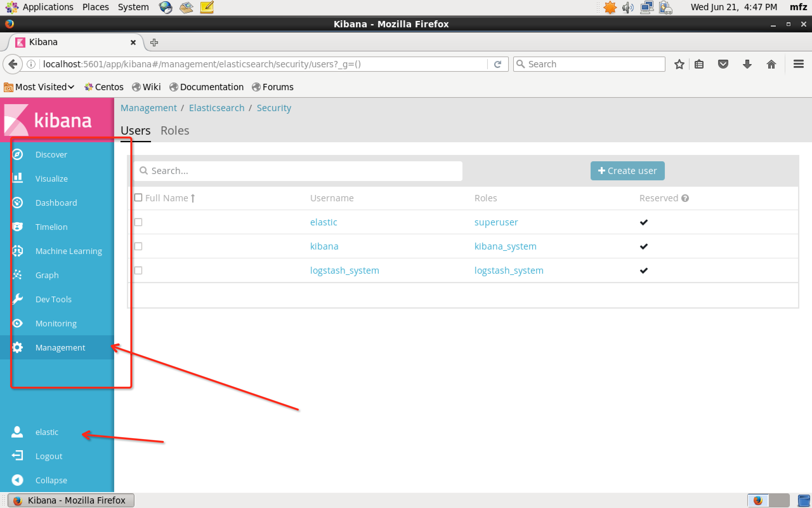The width and height of the screenshot is (812, 508).
Task: Click the Pocket save icon
Action: 723,64
